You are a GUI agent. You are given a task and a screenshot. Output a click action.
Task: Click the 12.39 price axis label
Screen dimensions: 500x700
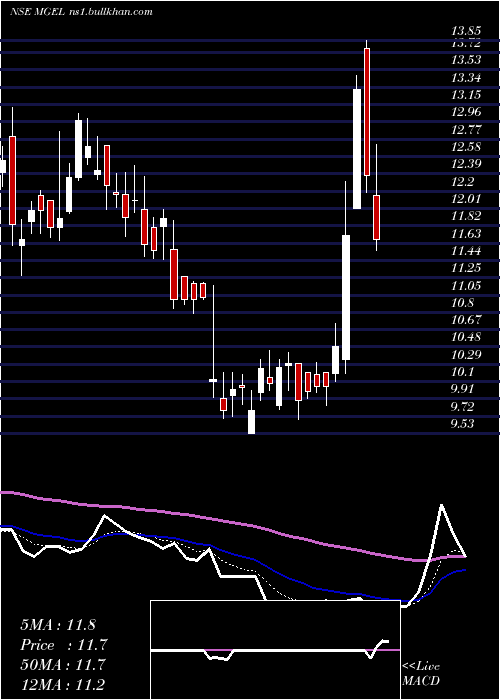click(466, 164)
